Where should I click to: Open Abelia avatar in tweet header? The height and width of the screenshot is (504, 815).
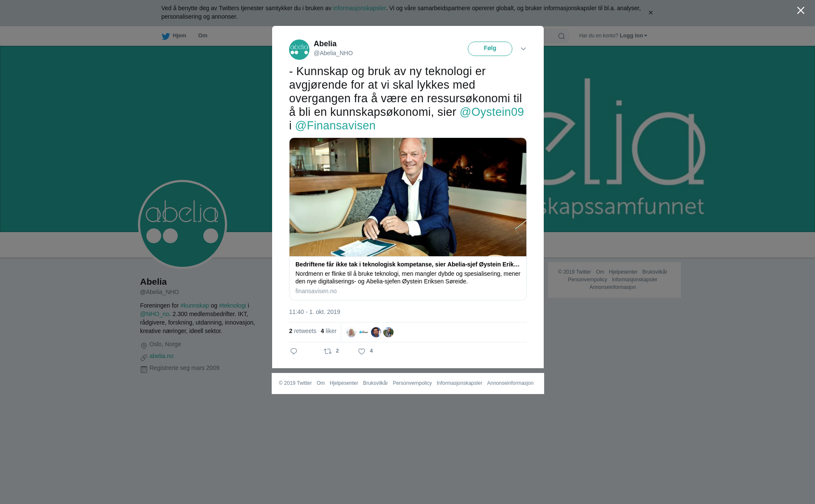click(x=299, y=50)
